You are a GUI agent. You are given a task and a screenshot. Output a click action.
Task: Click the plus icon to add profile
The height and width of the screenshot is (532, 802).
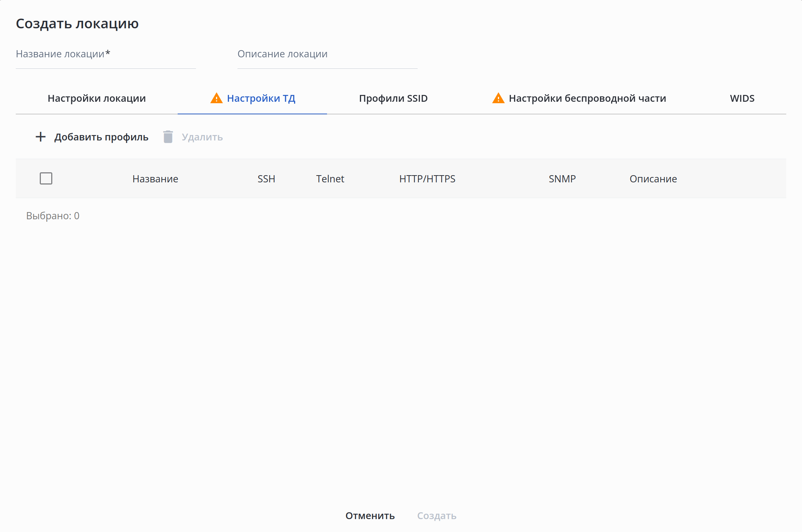[40, 137]
